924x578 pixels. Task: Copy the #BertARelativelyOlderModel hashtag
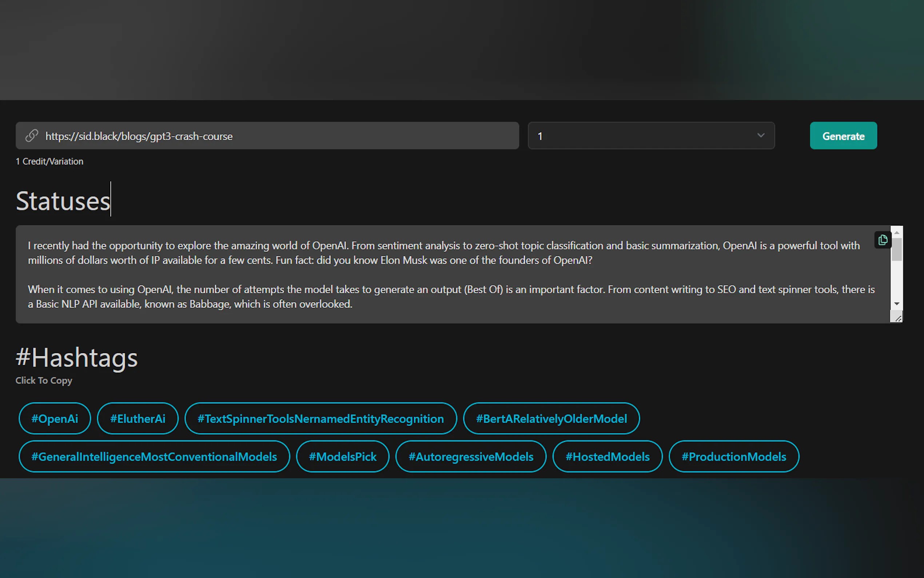pos(551,418)
